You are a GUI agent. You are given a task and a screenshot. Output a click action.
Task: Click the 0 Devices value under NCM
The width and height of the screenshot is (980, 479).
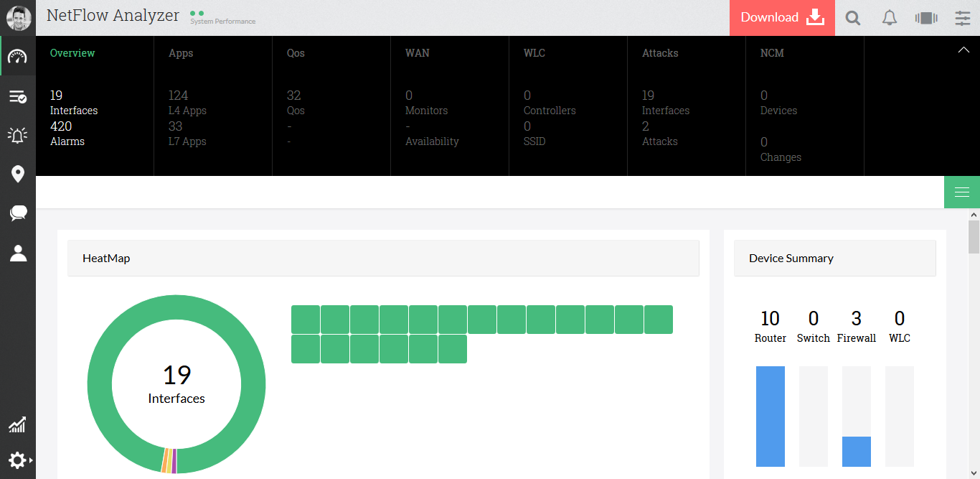(779, 103)
